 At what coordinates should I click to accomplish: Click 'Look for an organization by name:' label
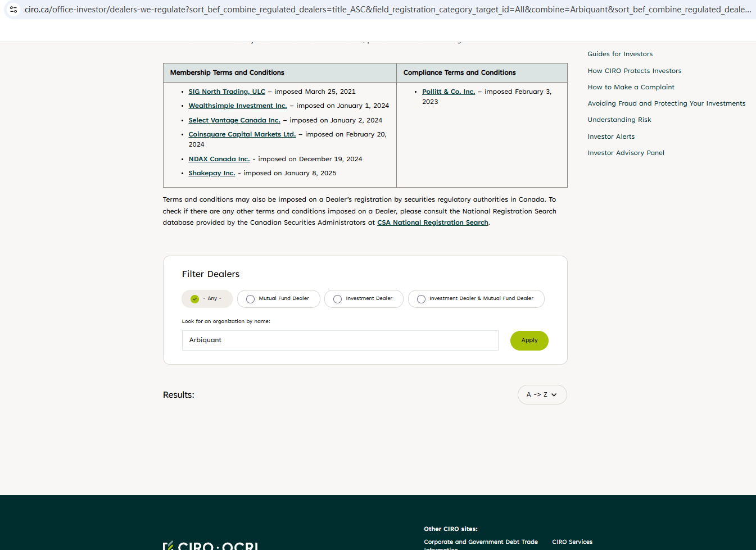click(226, 321)
